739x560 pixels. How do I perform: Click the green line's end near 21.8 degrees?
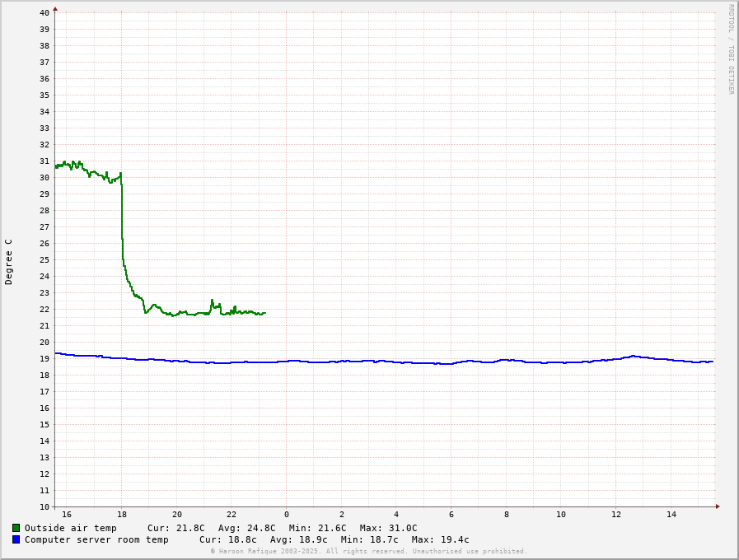click(x=264, y=313)
